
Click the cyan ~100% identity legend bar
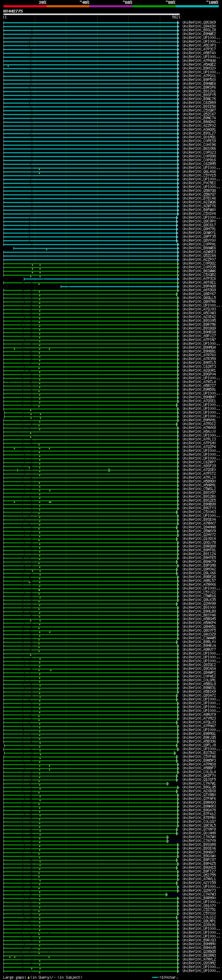[x=197, y=6]
